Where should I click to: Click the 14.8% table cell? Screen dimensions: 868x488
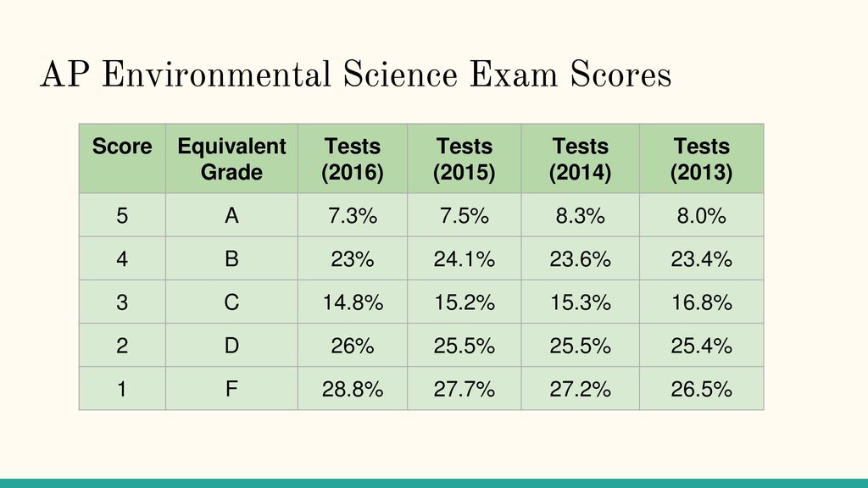(x=353, y=302)
